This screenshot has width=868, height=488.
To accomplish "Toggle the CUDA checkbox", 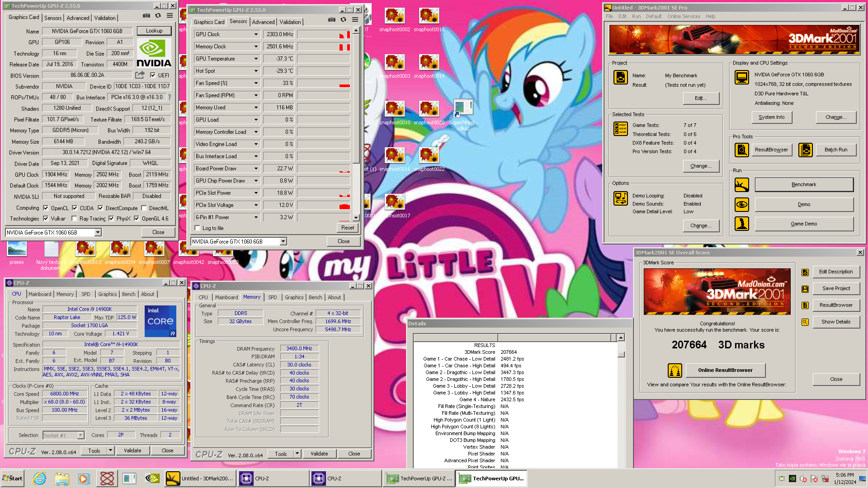I will coord(75,208).
